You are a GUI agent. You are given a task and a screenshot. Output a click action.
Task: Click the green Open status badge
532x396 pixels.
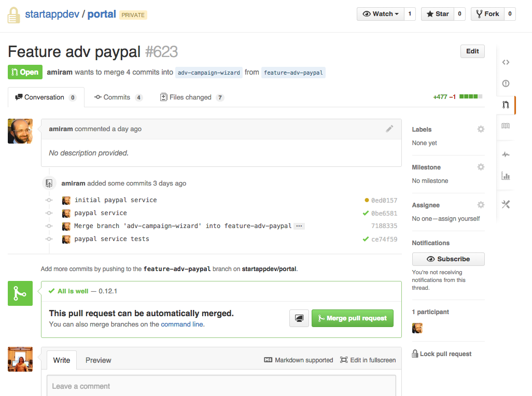coord(25,72)
